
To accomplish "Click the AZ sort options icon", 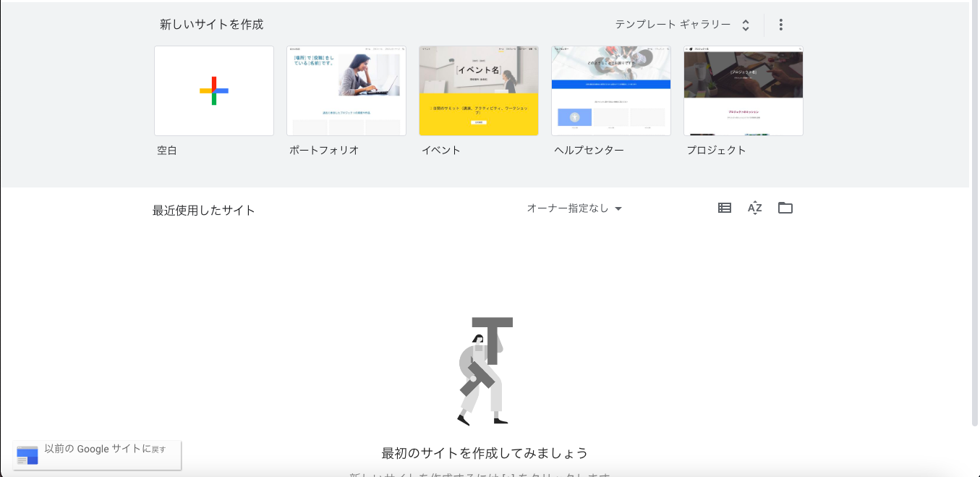I will pyautogui.click(x=755, y=208).
